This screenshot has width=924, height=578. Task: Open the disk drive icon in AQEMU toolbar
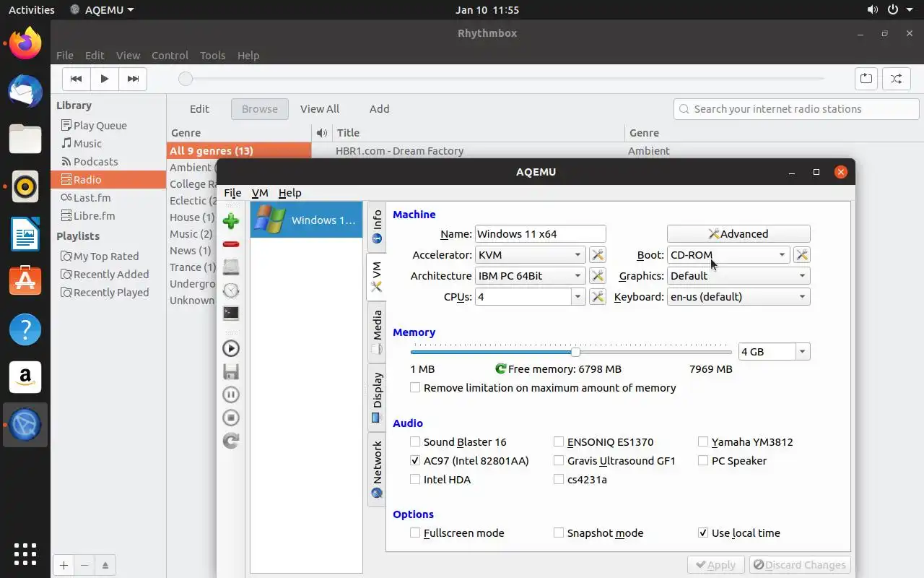[x=231, y=267]
